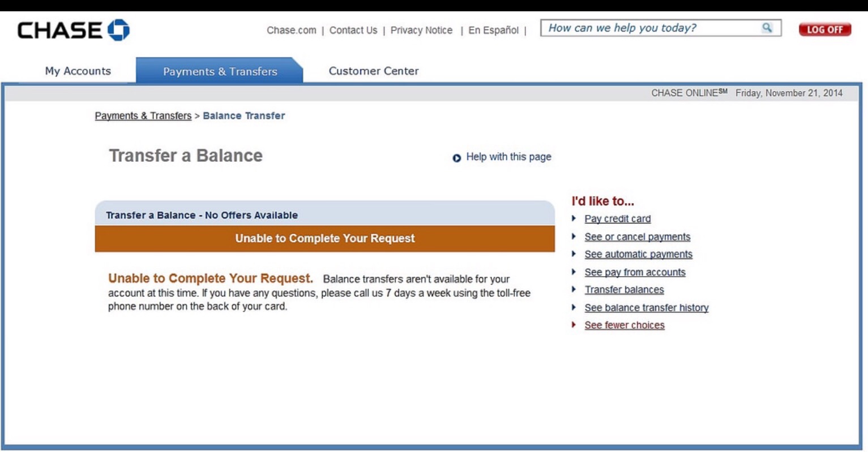This screenshot has height=452, width=868.
Task: Go to See automatic payments
Action: point(638,255)
